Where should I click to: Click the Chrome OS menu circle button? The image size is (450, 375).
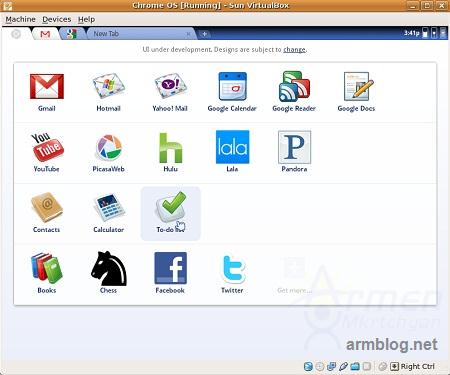[16, 34]
